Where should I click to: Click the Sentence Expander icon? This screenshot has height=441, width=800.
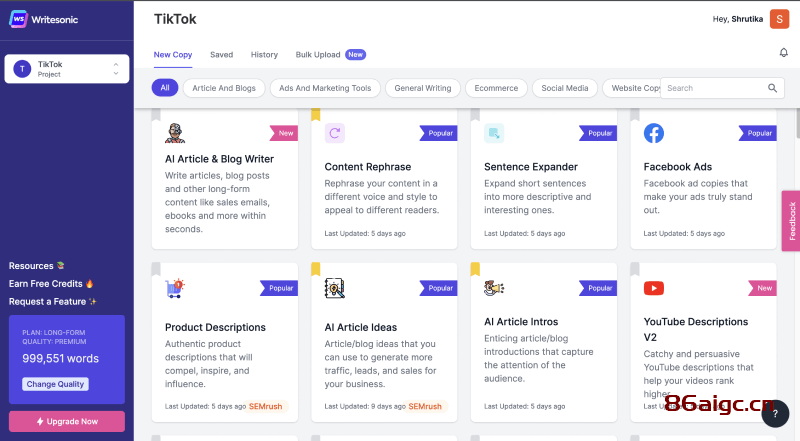494,133
